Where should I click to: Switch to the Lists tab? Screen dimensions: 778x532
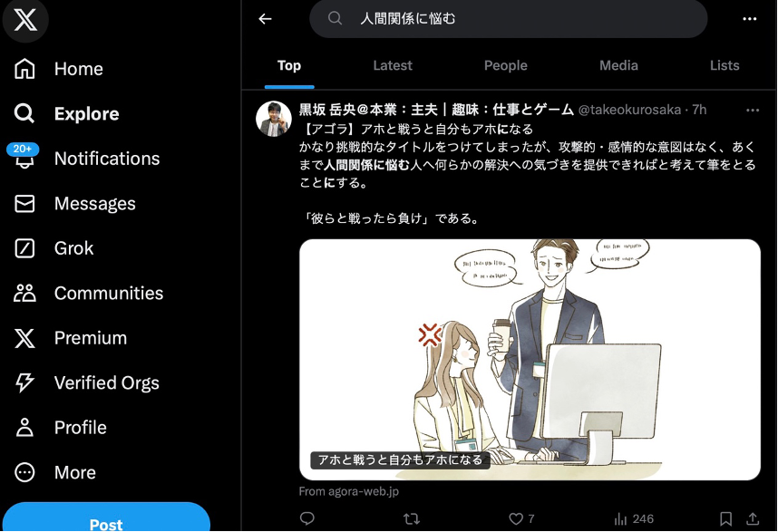pos(725,65)
